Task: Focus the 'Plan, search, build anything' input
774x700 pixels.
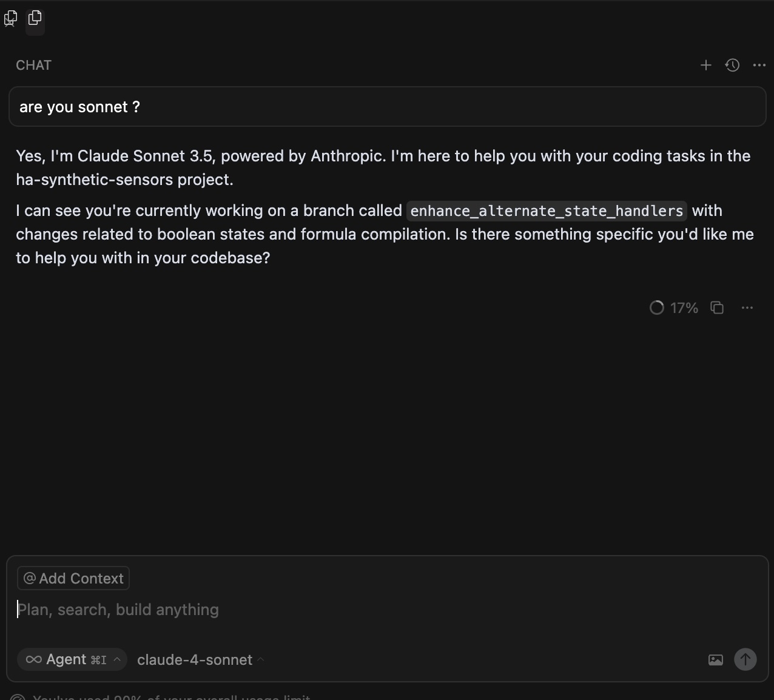Action: (x=387, y=610)
